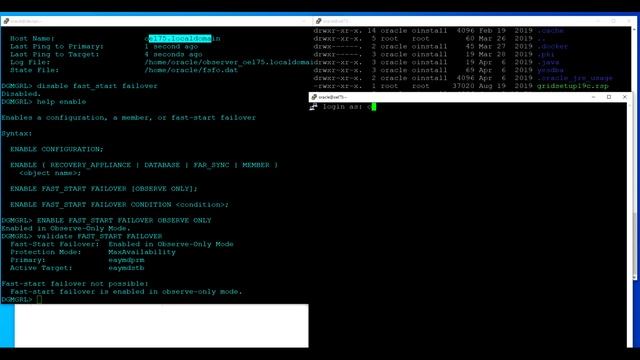
Task: Click the State File path /home/oracle/fsfo.dat
Action: [x=191, y=70]
